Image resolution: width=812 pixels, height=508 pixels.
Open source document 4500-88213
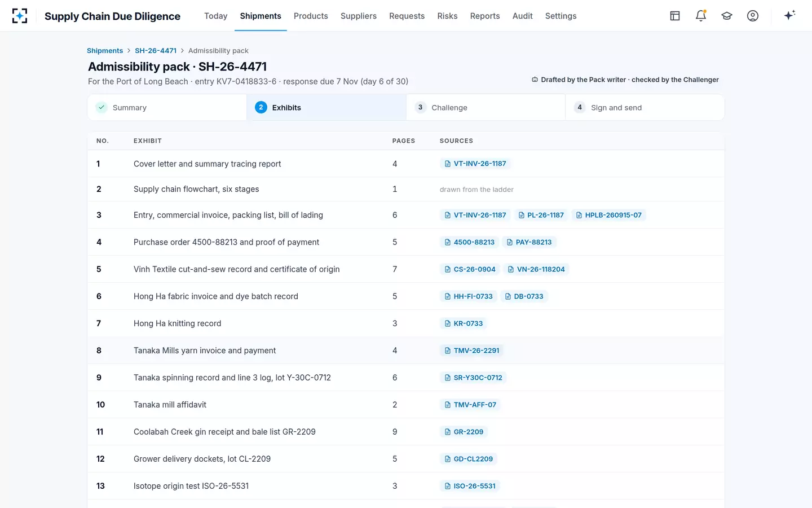(469, 242)
